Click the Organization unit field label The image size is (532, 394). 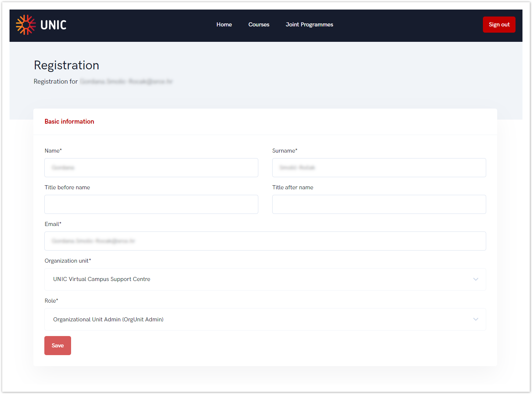pos(68,261)
